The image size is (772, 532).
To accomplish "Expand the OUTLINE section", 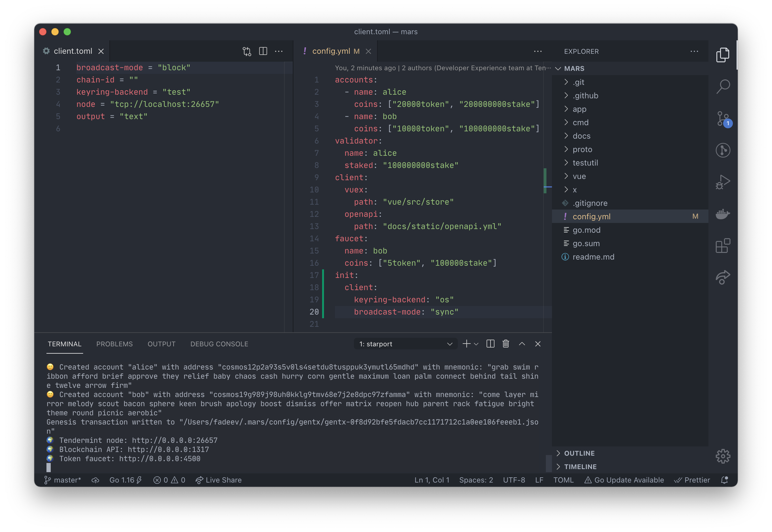I will (x=579, y=453).
